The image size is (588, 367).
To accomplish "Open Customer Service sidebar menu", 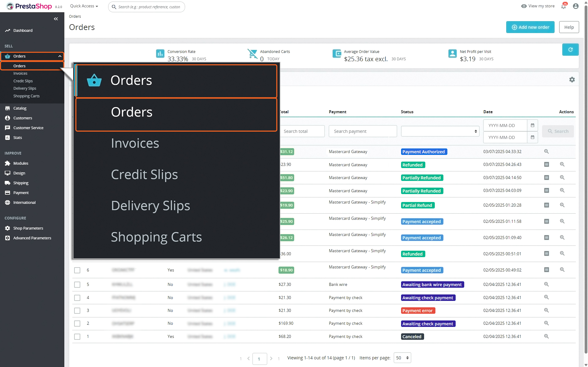I will [28, 128].
